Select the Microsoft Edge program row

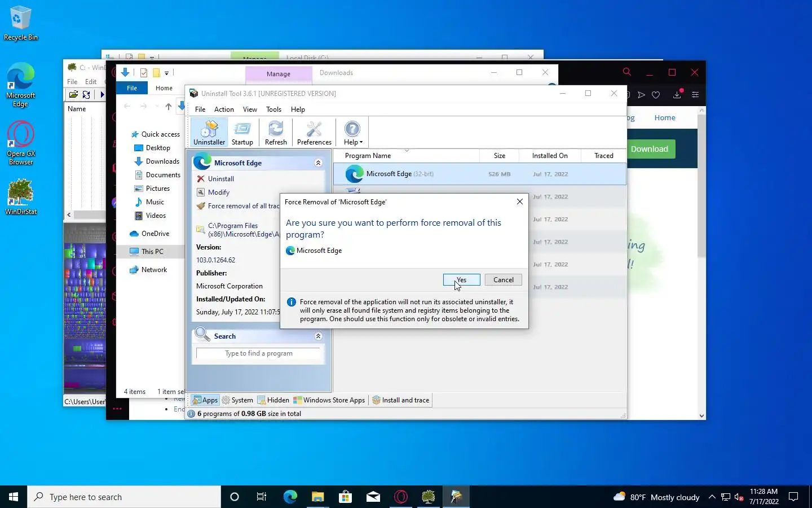(480, 174)
